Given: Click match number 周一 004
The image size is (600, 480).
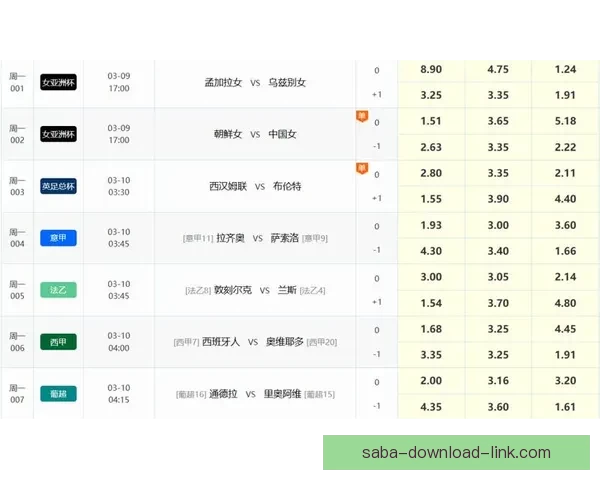Looking at the screenshot, I should [x=17, y=238].
